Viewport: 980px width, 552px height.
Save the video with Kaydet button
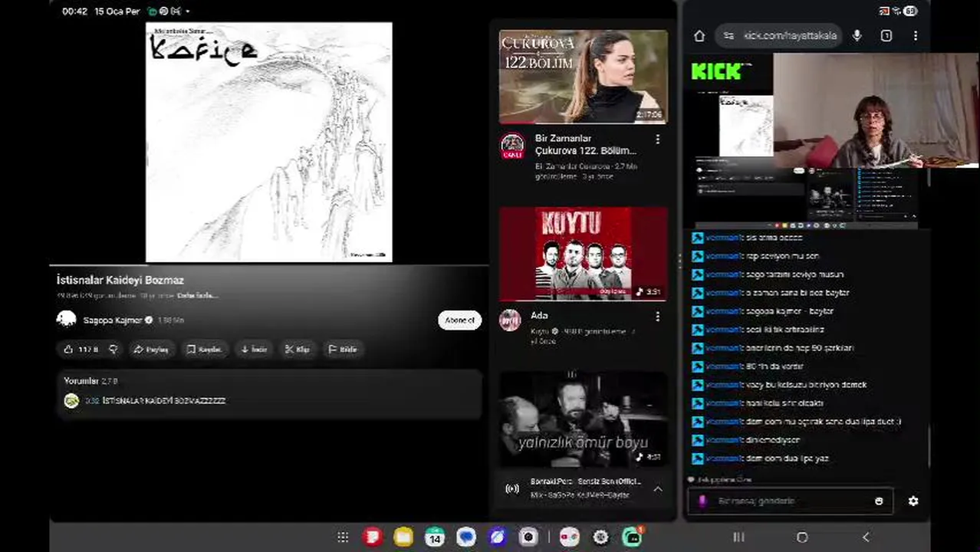click(x=204, y=350)
